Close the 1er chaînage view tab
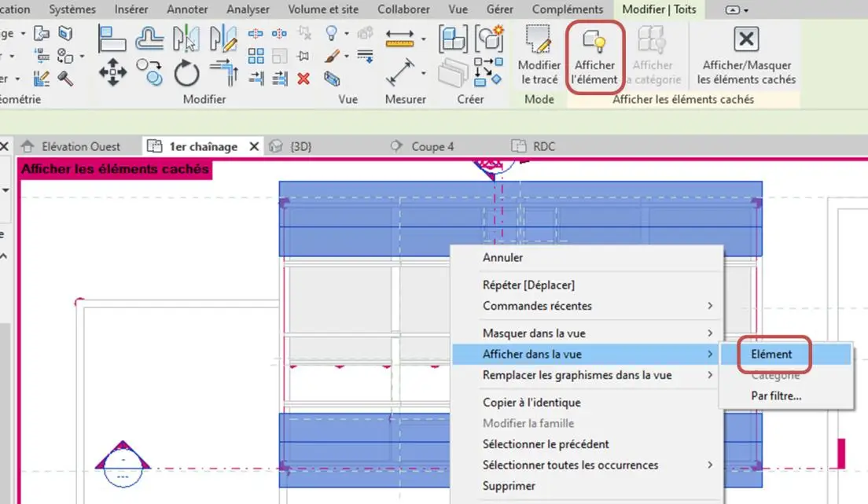 [x=254, y=146]
